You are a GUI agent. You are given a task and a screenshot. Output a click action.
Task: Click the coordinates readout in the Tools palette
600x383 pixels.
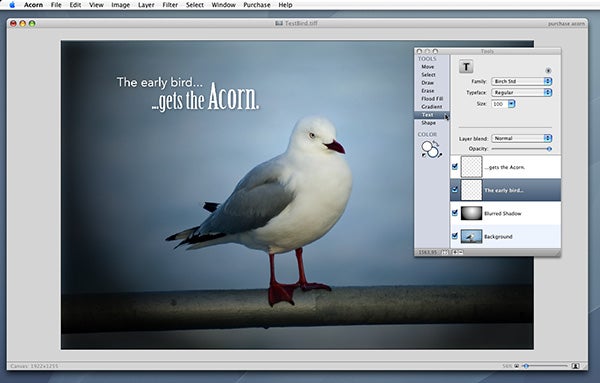tap(428, 252)
